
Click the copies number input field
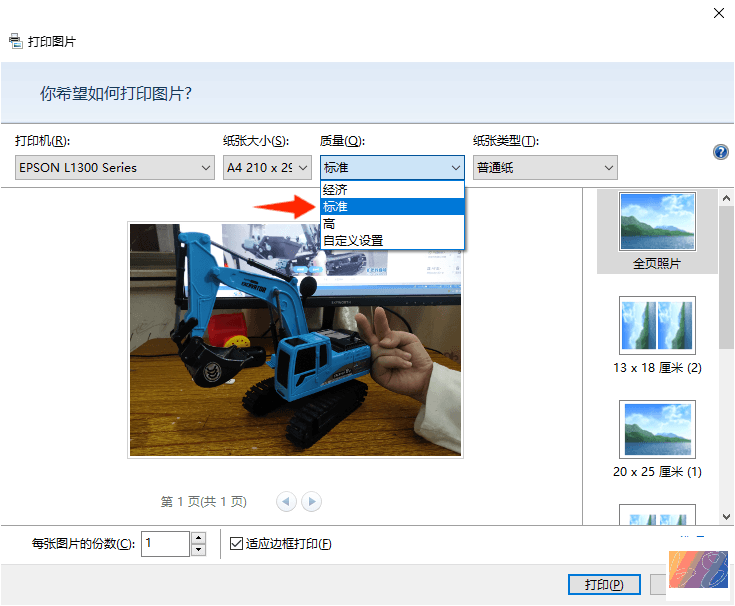[165, 544]
